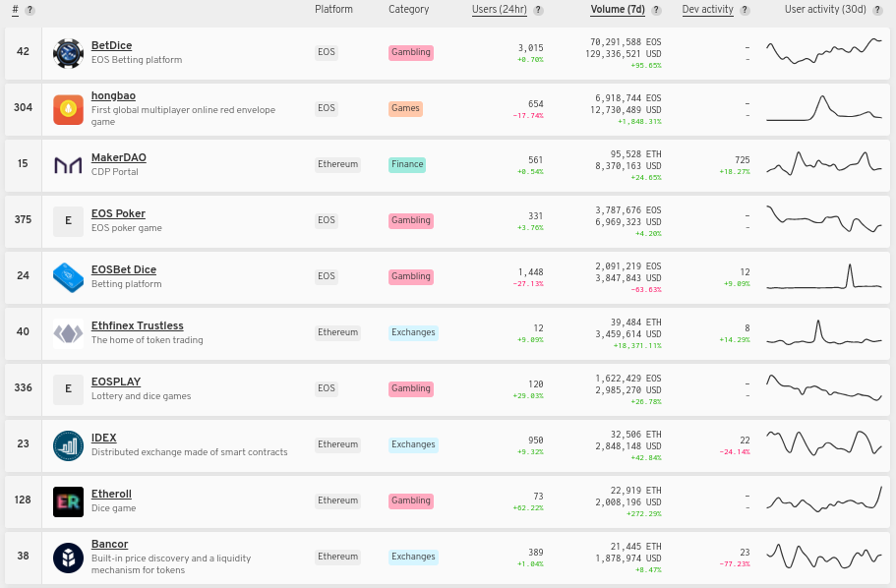Click the "Category" column header

click(408, 9)
